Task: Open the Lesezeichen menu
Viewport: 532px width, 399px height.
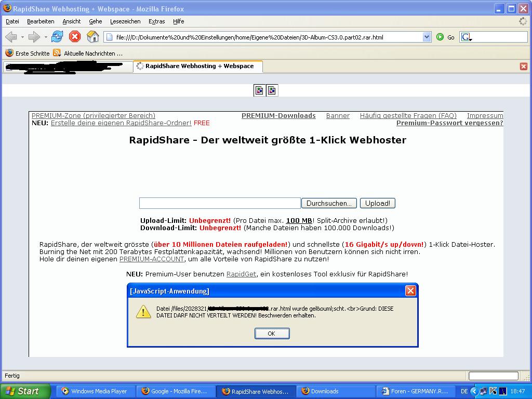Action: 125,21
